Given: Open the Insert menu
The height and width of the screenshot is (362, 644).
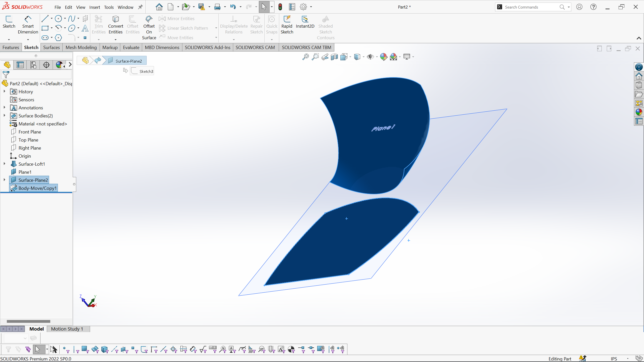Looking at the screenshot, I should click(x=95, y=7).
